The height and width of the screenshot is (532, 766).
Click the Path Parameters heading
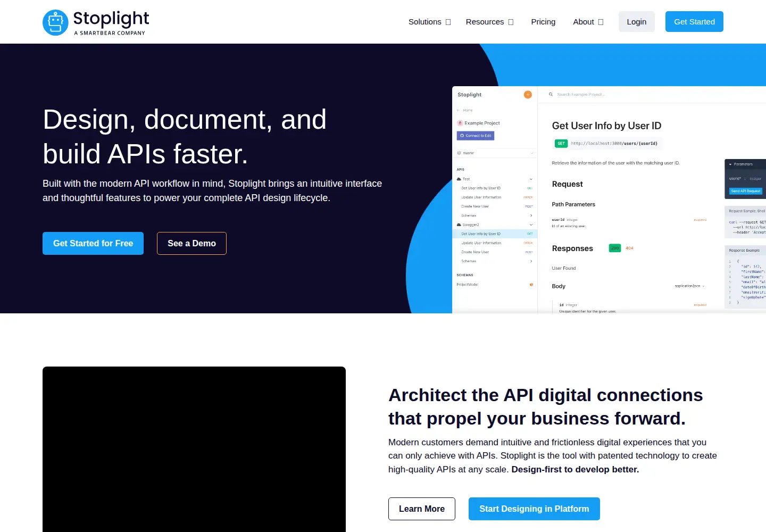coord(573,204)
